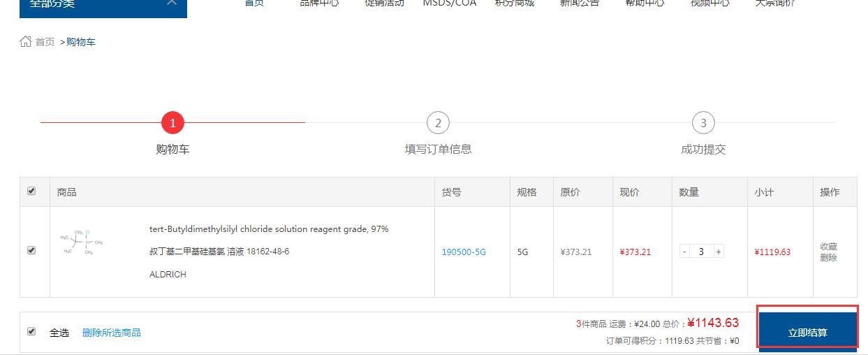Click 删除所选商品 to delete selected items
Image resolution: width=868 pixels, height=355 pixels.
pyautogui.click(x=111, y=333)
